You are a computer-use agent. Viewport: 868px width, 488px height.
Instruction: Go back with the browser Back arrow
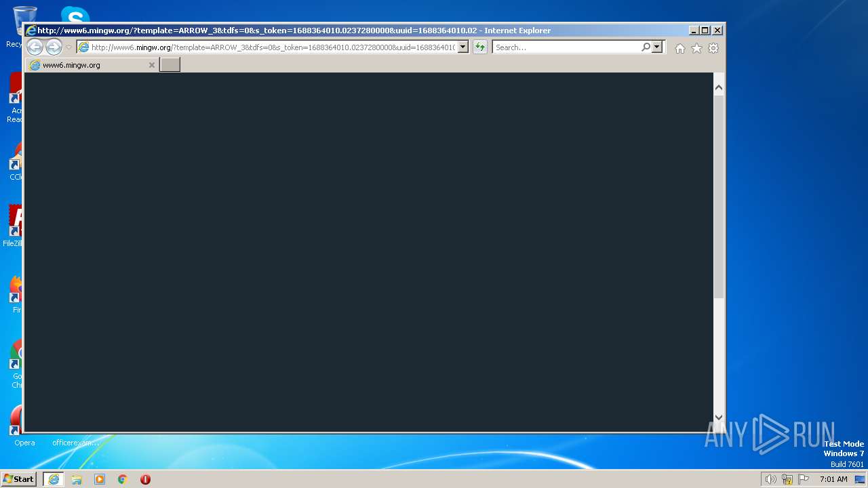click(x=35, y=47)
